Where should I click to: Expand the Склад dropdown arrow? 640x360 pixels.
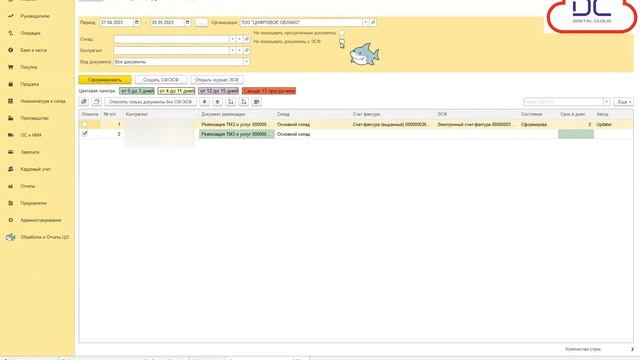[x=232, y=39]
